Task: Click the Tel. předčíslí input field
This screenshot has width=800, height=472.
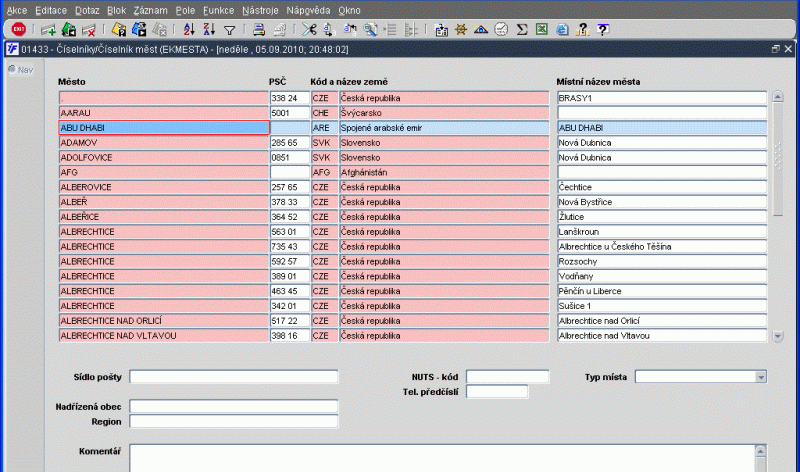Action: pyautogui.click(x=497, y=392)
